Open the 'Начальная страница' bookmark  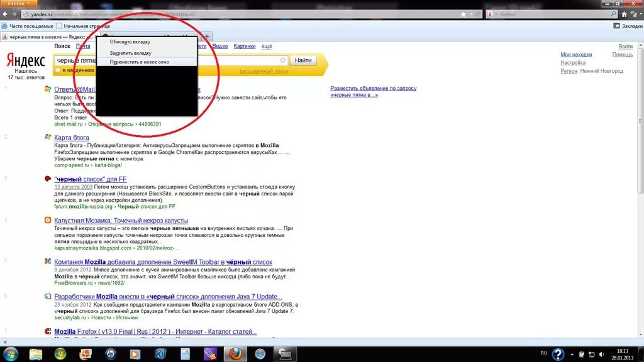click(83, 26)
